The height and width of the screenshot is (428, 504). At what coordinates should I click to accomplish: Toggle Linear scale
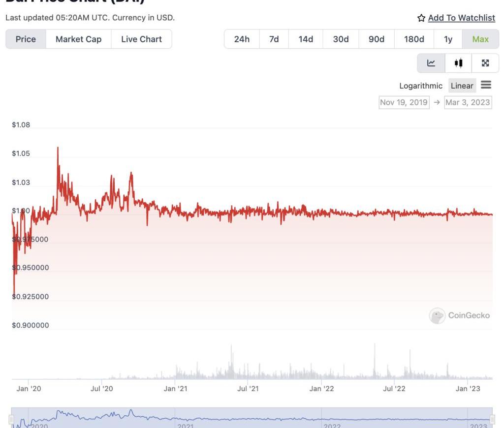pyautogui.click(x=462, y=86)
